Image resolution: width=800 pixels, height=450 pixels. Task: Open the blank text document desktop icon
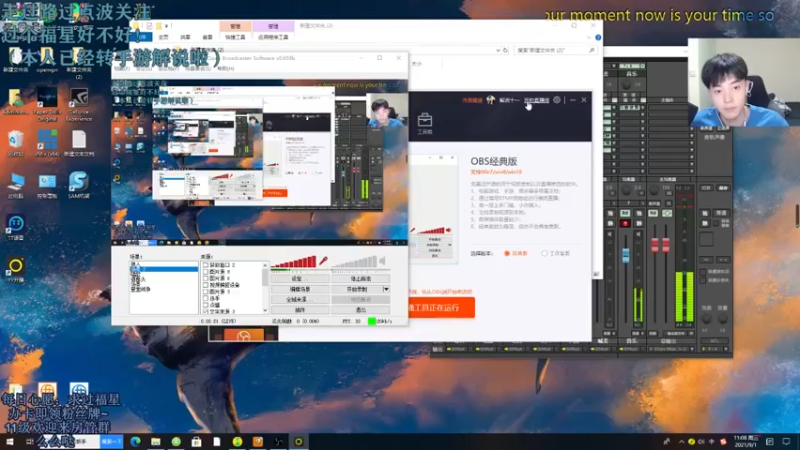pyautogui.click(x=79, y=143)
